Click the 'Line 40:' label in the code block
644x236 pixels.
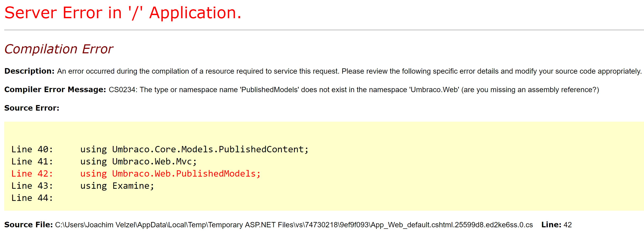[x=32, y=149]
